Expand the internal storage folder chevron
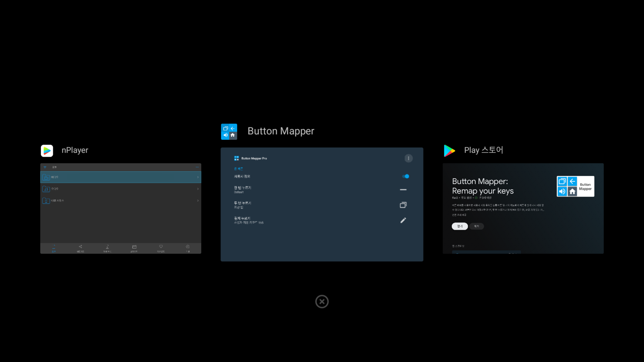The image size is (644, 362). click(x=198, y=201)
